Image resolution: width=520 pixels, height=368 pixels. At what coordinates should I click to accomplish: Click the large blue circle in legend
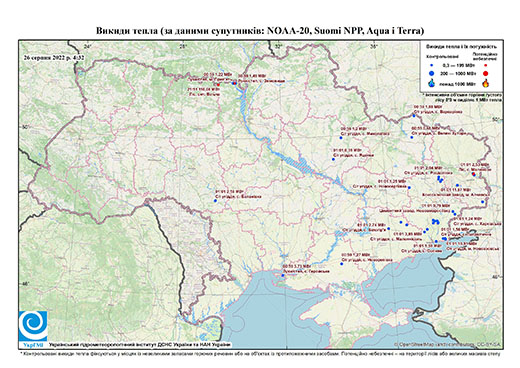point(432,73)
